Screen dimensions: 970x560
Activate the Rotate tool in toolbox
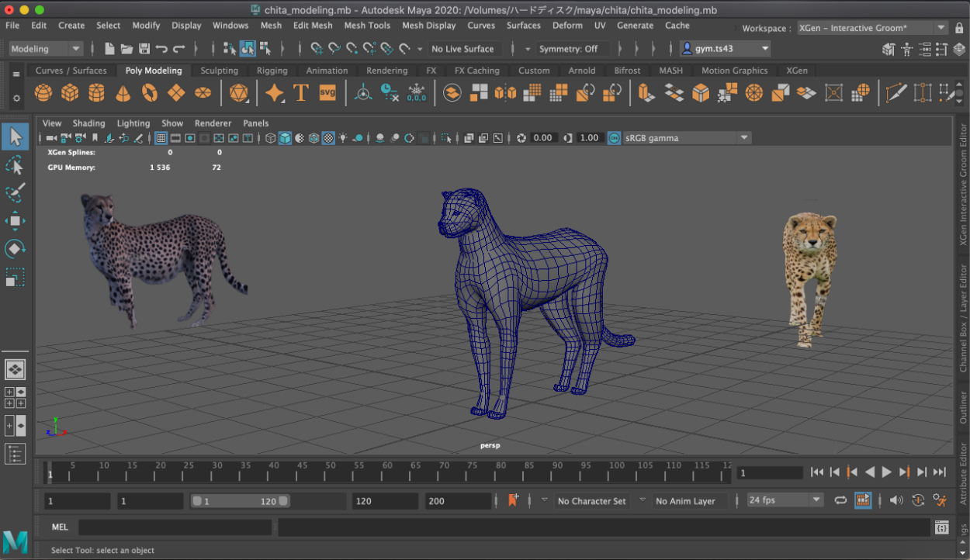pyautogui.click(x=15, y=249)
